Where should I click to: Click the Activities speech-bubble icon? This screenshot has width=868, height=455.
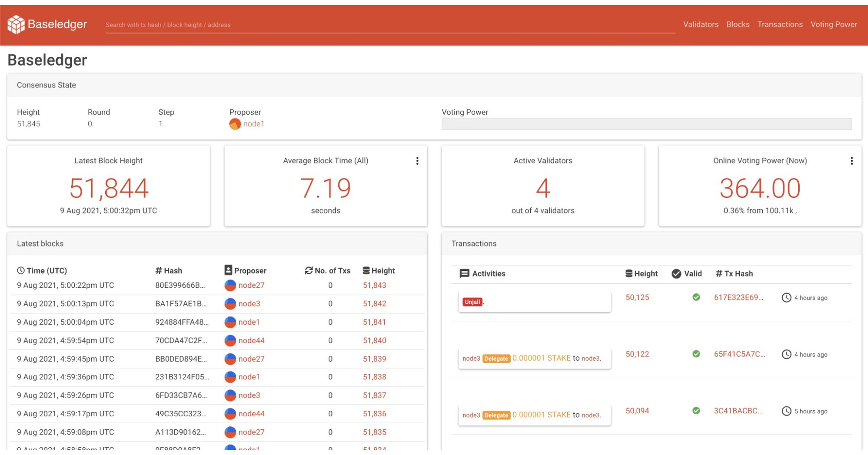(464, 273)
